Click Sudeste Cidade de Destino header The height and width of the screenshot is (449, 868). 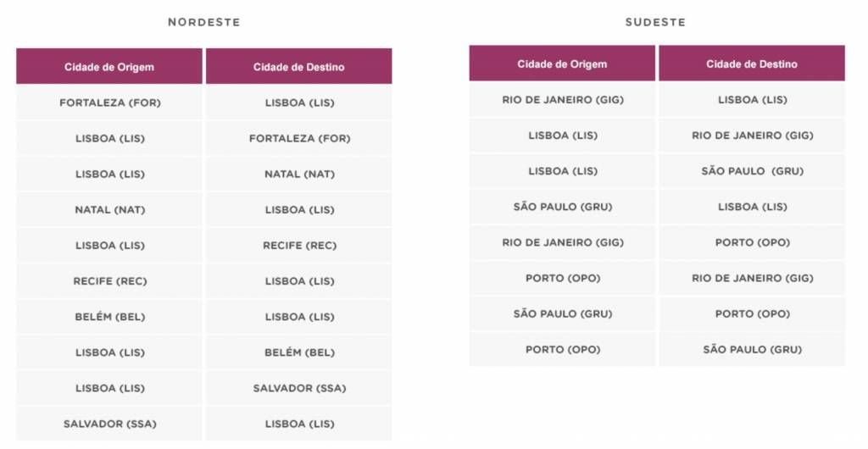(752, 64)
